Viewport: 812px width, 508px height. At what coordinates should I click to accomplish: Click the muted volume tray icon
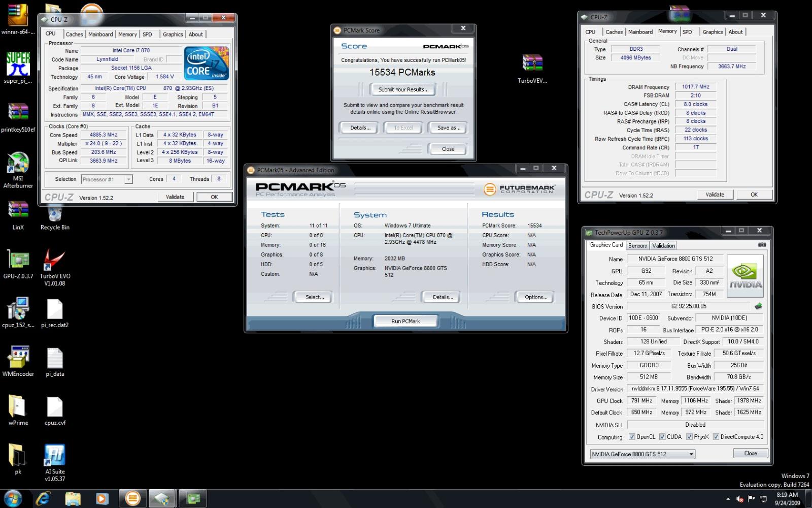(x=740, y=499)
